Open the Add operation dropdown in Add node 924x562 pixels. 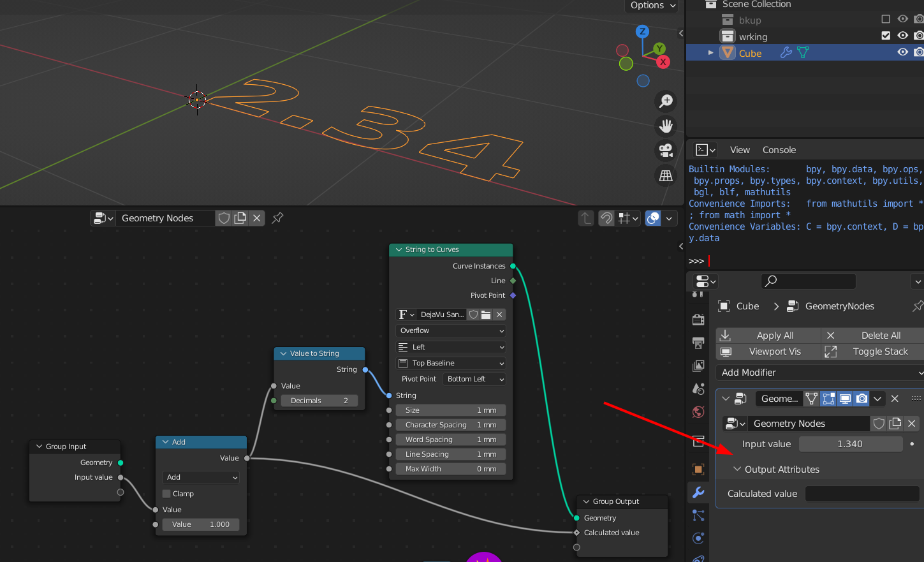[201, 477]
